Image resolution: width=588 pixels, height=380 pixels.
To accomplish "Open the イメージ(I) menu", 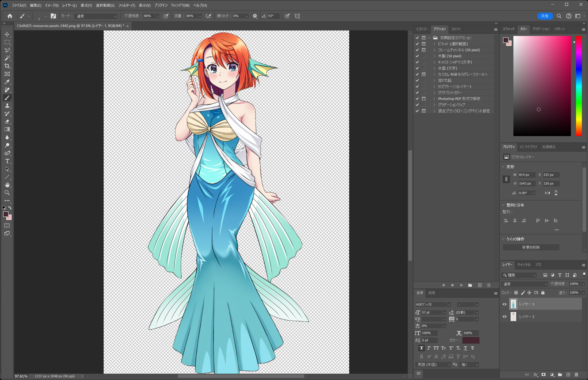I will [51, 5].
